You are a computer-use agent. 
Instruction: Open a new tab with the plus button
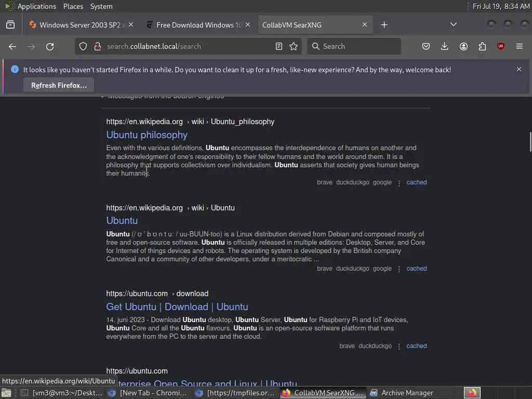tap(384, 25)
